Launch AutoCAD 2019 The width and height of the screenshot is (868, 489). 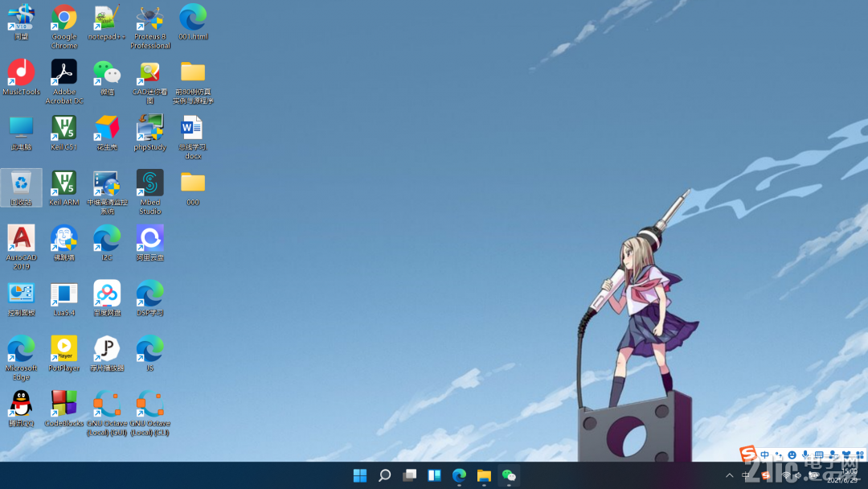coord(21,247)
